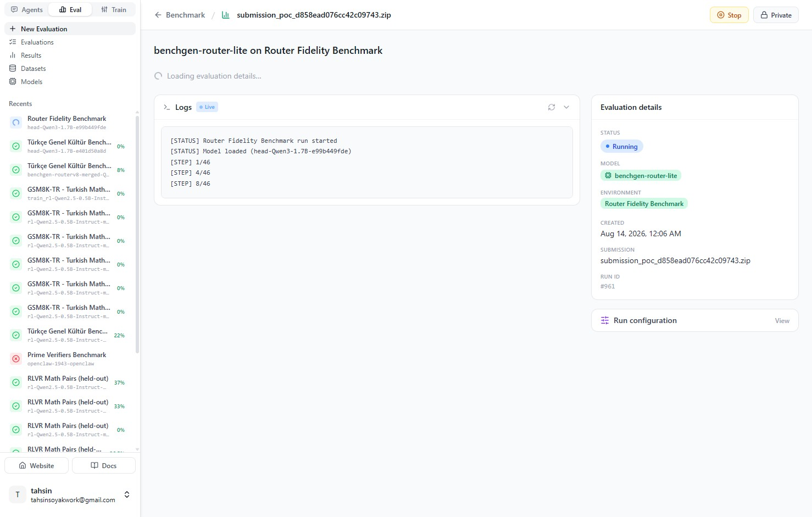Screen dimensions: 812x517
Task: Click the Results bar chart icon
Action: click(13, 55)
